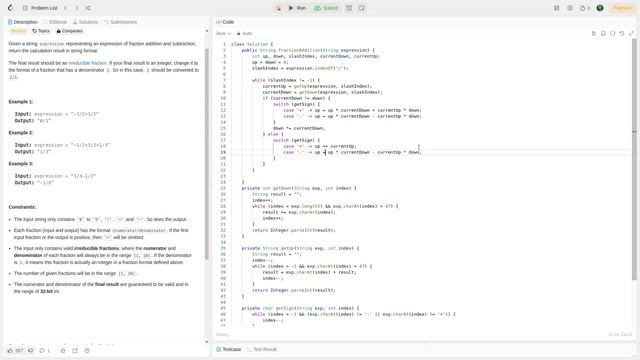Click the bookmark icon in editor toolbar
Viewport: 640px width, 360px height.
603,33
